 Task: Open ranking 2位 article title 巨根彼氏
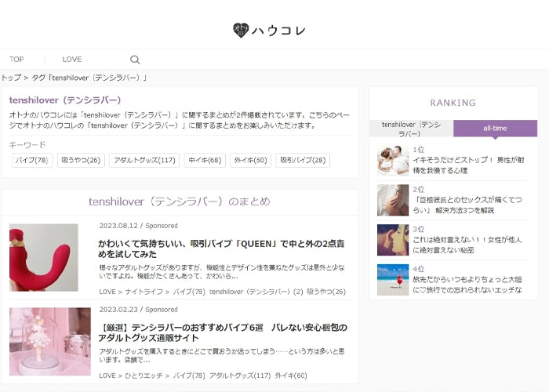tap(467, 205)
